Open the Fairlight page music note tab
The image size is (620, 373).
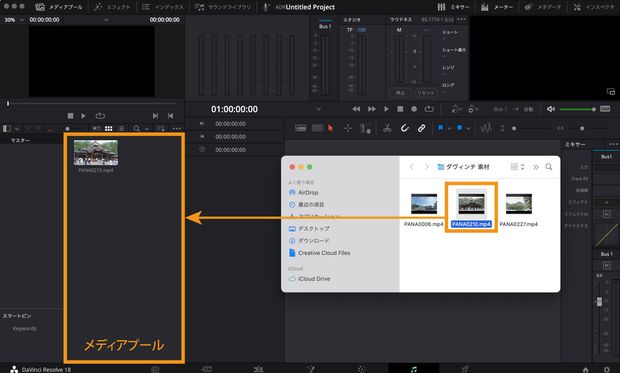(414, 369)
